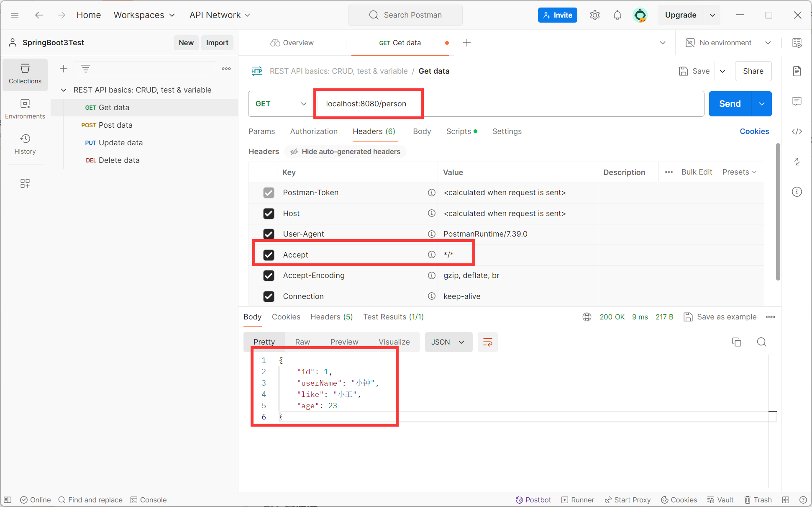Click the blue Send button
The width and height of the screenshot is (812, 507).
pyautogui.click(x=730, y=104)
